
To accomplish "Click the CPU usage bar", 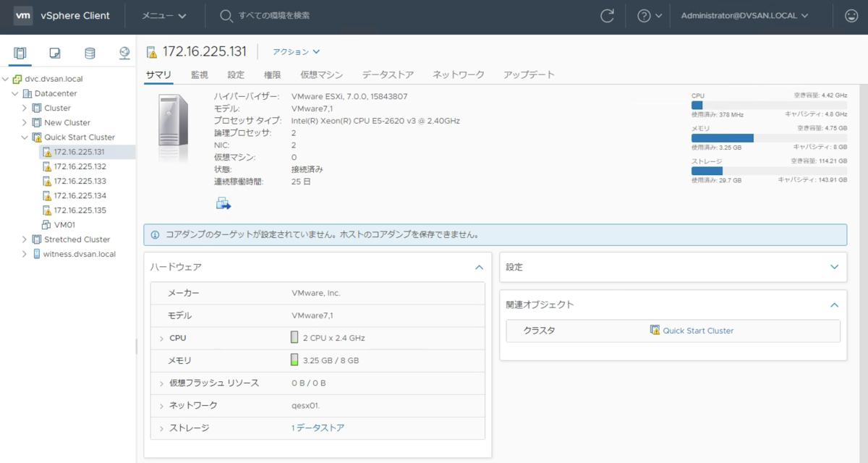I will (769, 105).
